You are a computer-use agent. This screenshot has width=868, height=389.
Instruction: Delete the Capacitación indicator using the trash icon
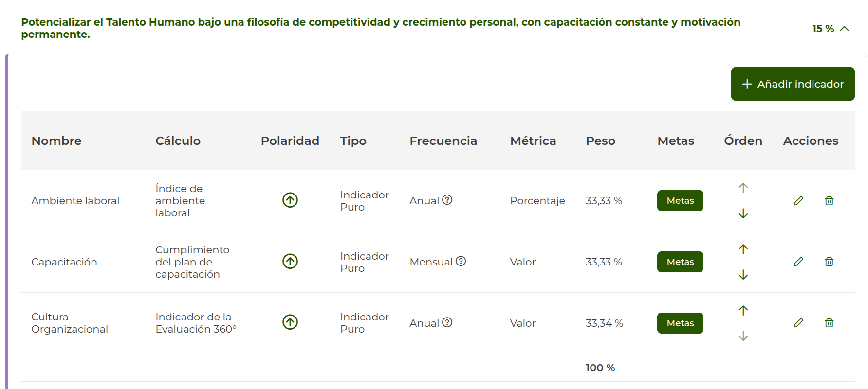coord(829,262)
